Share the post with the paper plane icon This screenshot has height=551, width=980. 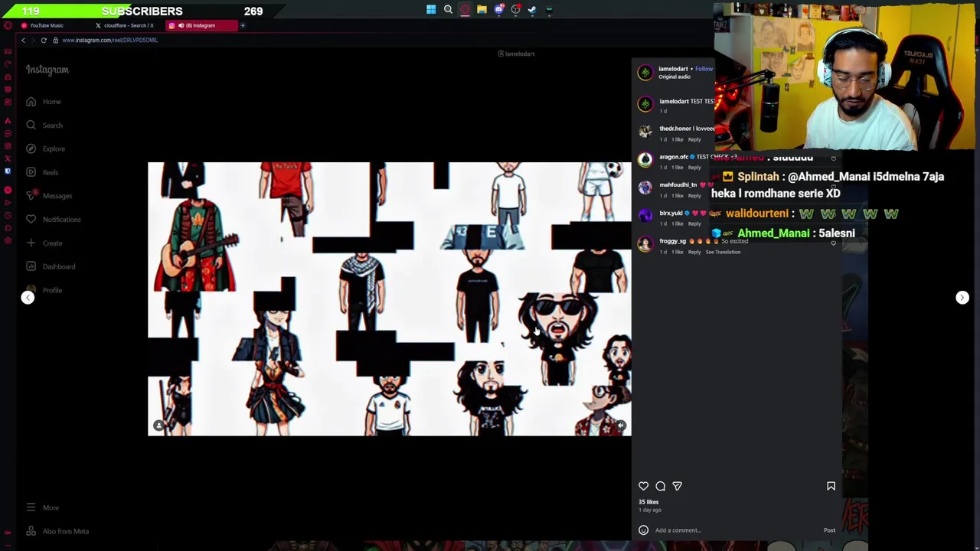[677, 486]
